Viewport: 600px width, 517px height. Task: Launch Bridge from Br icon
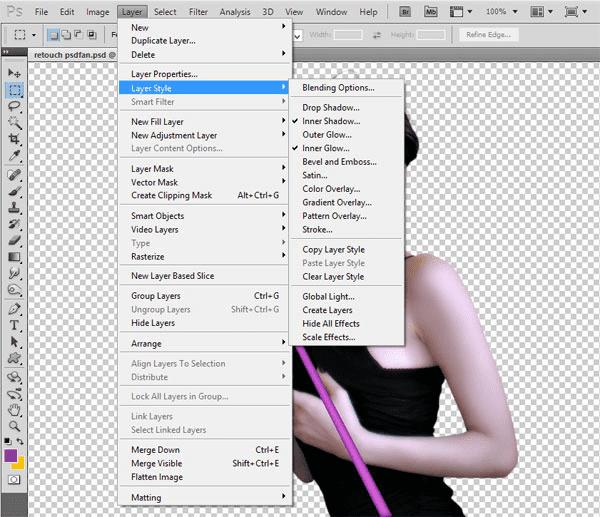pyautogui.click(x=405, y=12)
